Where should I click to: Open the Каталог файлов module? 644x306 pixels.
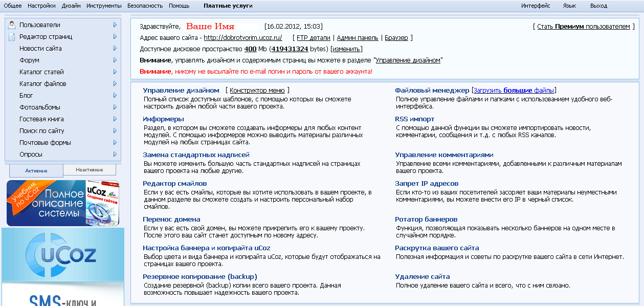[x=43, y=83]
